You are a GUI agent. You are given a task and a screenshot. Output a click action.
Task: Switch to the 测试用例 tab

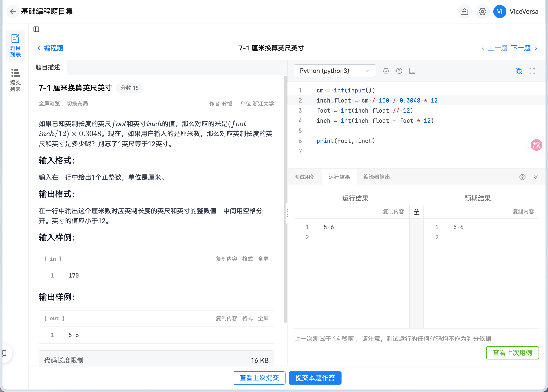coord(304,177)
